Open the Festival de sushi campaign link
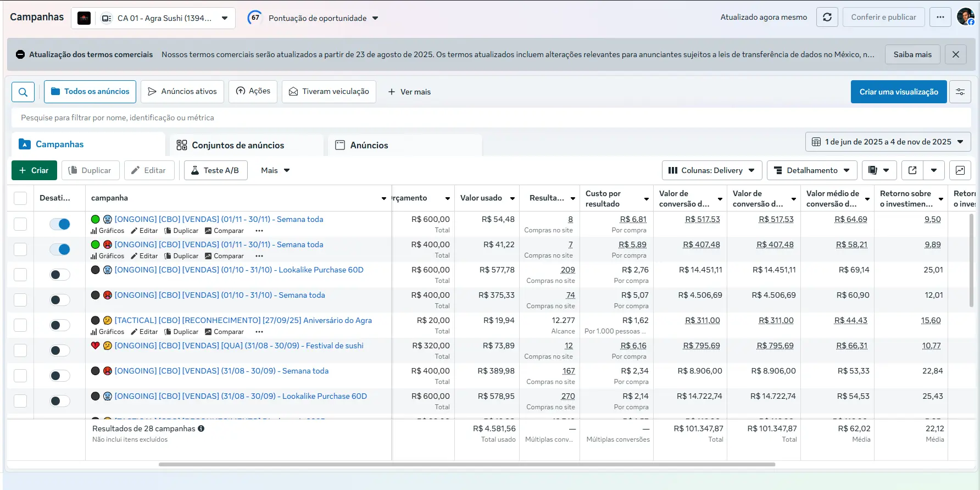The image size is (980, 490). 238,346
